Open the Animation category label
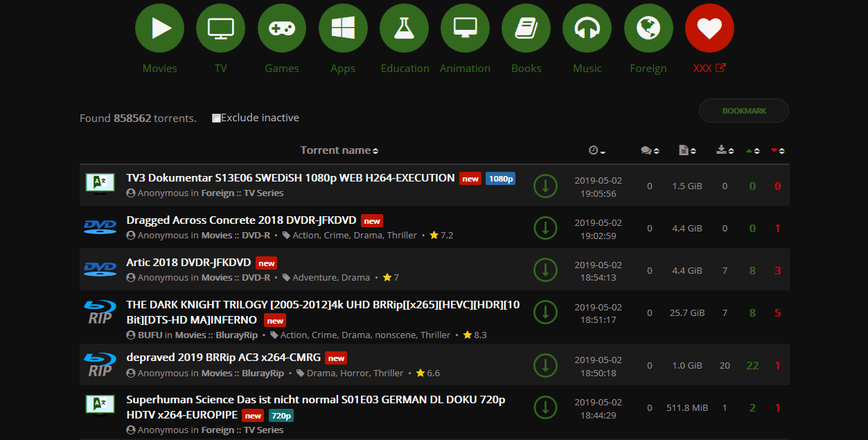 coord(465,68)
